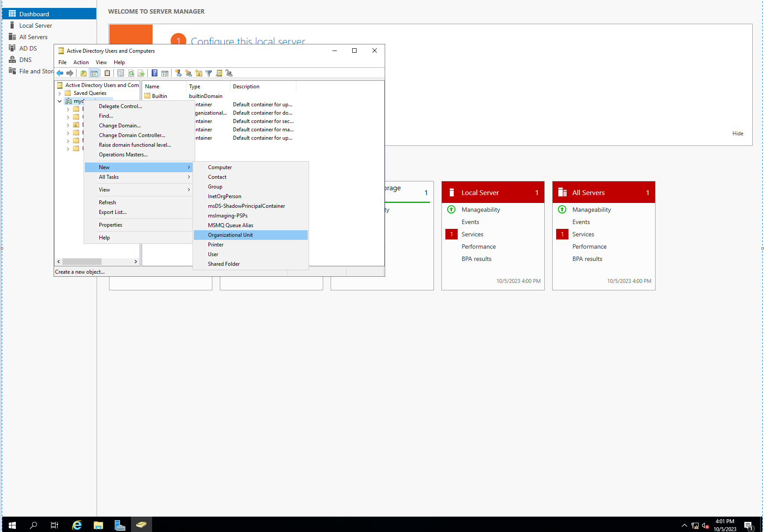Click the Back navigation arrow

[x=60, y=73]
